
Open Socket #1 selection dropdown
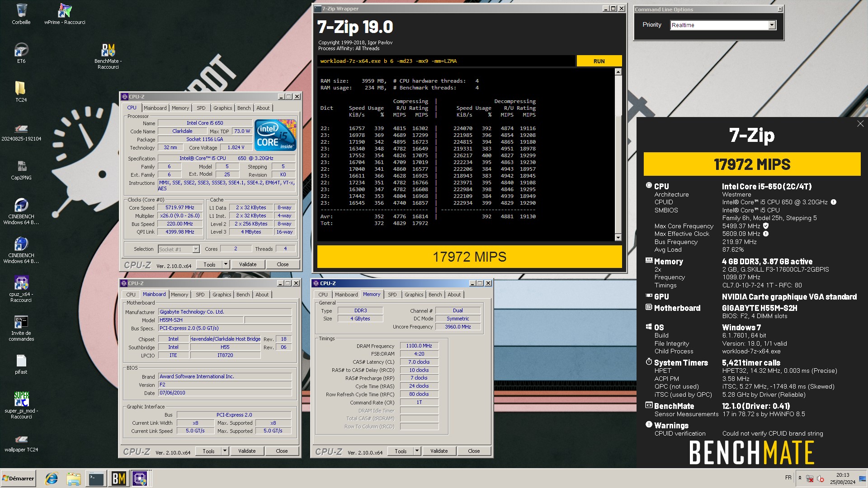click(x=196, y=249)
